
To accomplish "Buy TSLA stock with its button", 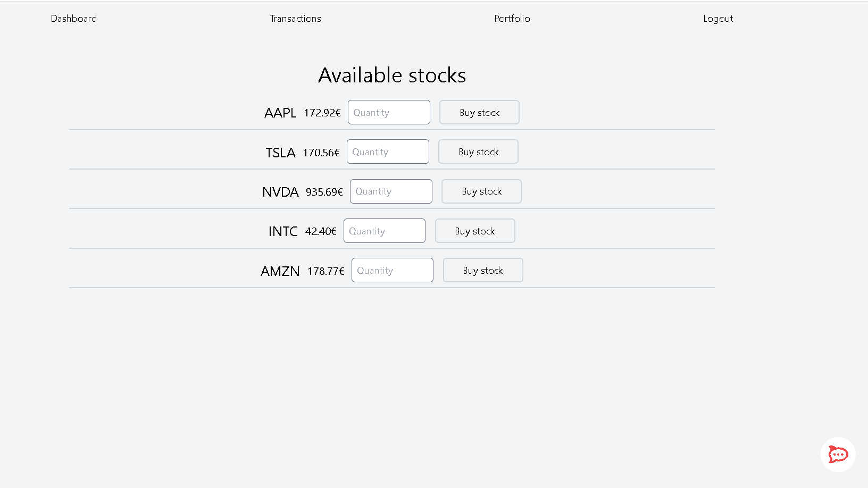I will [x=478, y=152].
